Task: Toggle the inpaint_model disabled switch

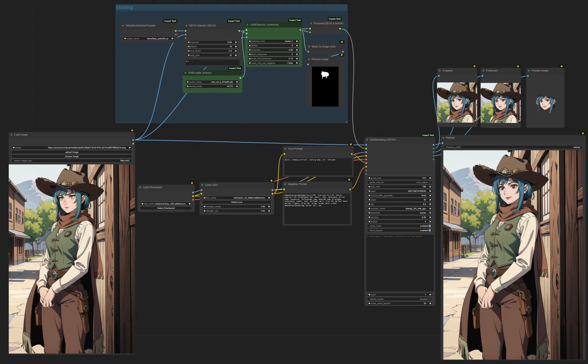Action: click(430, 299)
